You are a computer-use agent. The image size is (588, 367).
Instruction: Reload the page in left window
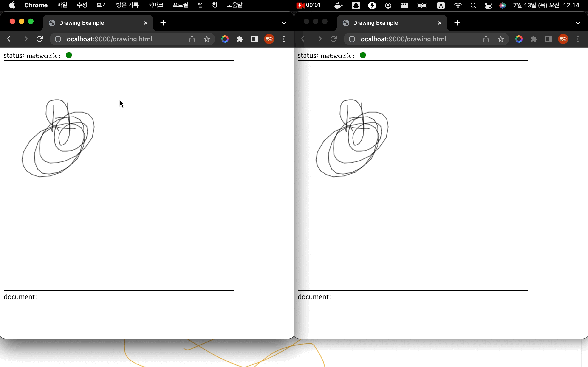[x=40, y=39]
